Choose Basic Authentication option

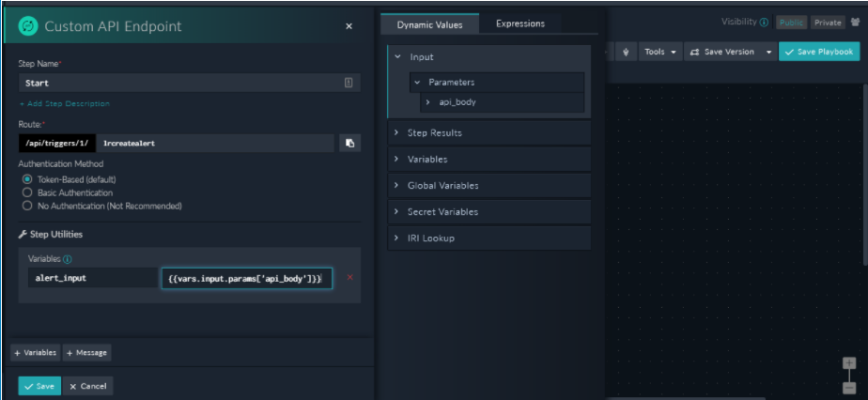click(x=27, y=192)
